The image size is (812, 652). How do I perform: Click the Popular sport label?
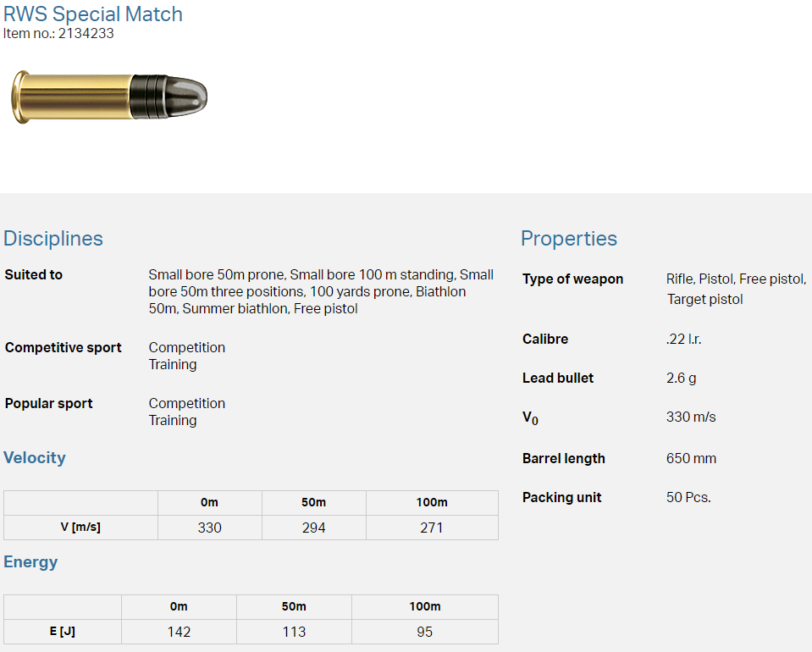click(x=49, y=404)
